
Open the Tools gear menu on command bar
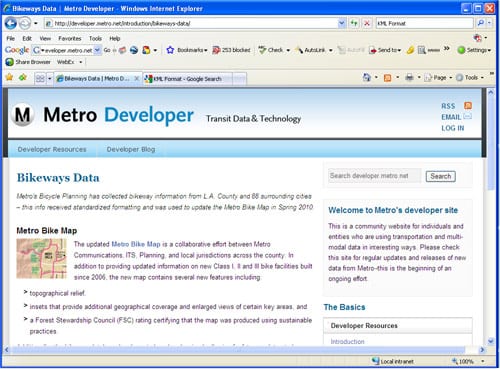coord(469,77)
